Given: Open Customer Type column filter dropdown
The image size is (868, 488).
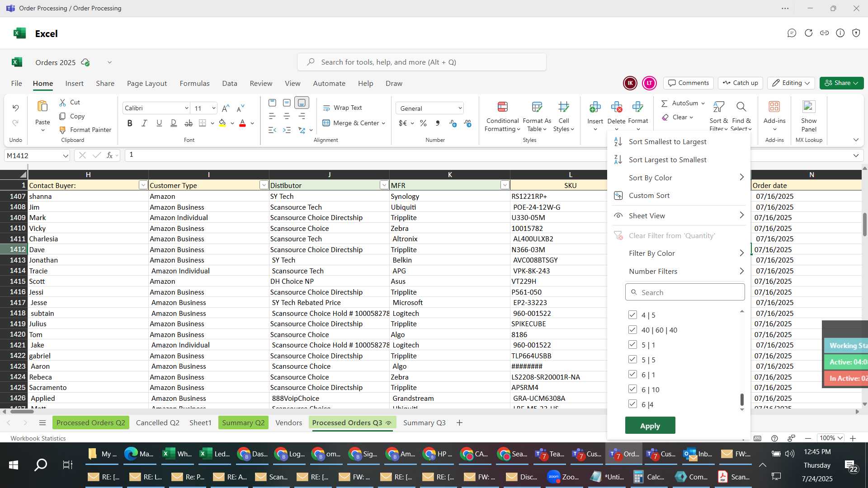Looking at the screenshot, I should pyautogui.click(x=264, y=185).
